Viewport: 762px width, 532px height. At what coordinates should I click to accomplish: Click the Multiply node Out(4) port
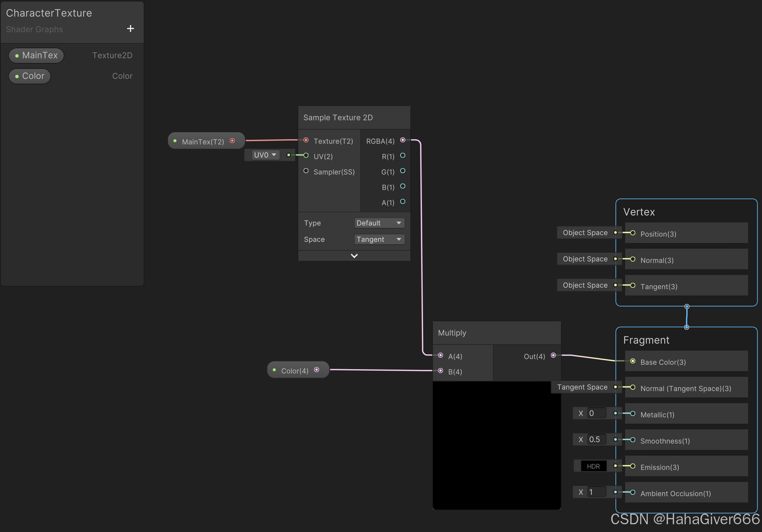coord(553,355)
